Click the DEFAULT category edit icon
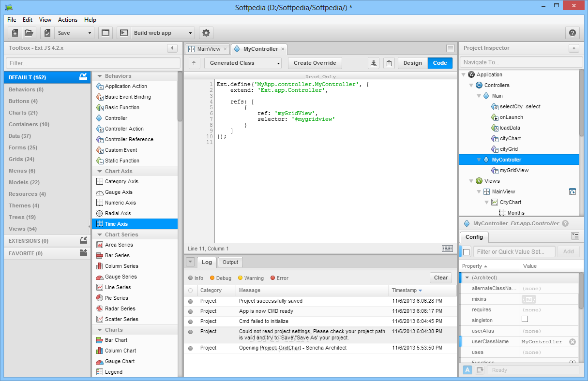This screenshot has height=381, width=588. (83, 77)
